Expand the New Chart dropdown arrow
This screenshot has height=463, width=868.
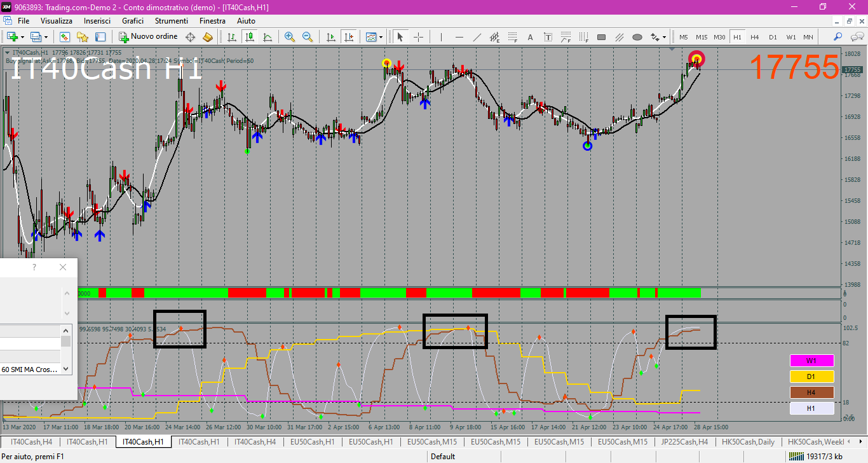pyautogui.click(x=22, y=37)
